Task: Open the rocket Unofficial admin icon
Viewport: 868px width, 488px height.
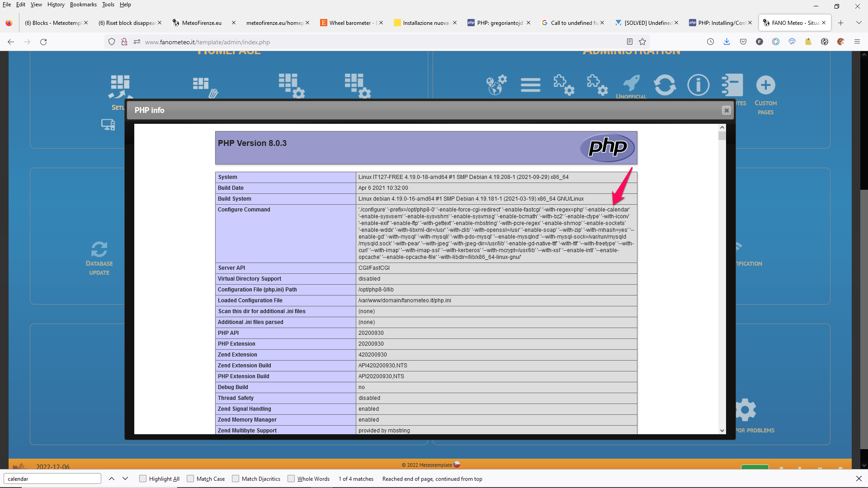Action: click(632, 84)
